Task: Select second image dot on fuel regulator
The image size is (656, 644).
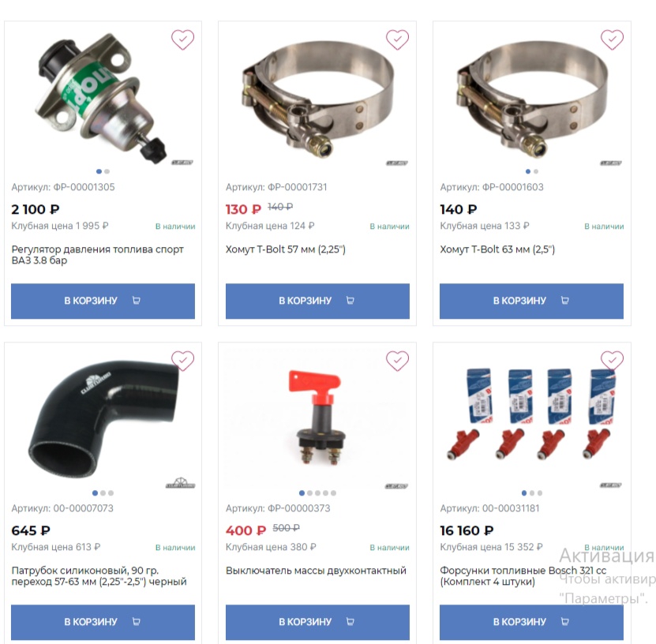Action: (x=107, y=171)
